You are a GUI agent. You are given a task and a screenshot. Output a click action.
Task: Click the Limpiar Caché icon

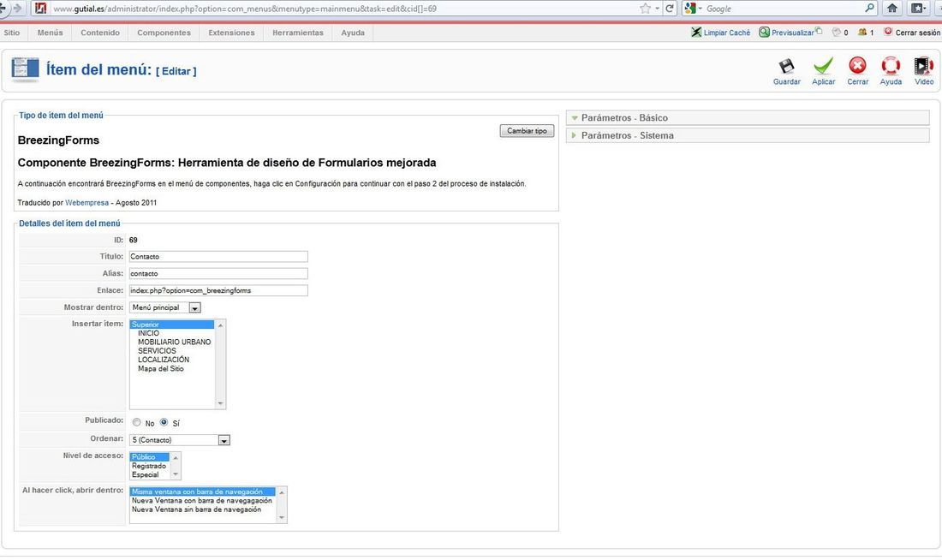point(696,33)
